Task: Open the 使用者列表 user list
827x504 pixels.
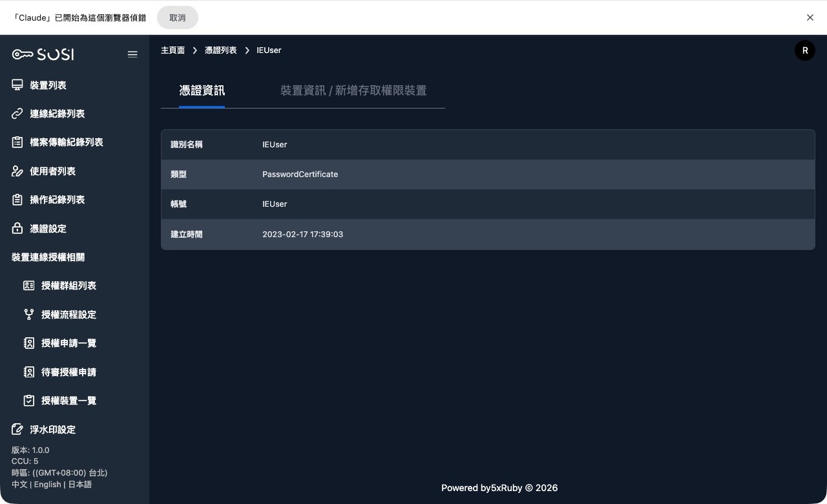Action: pyautogui.click(x=52, y=171)
